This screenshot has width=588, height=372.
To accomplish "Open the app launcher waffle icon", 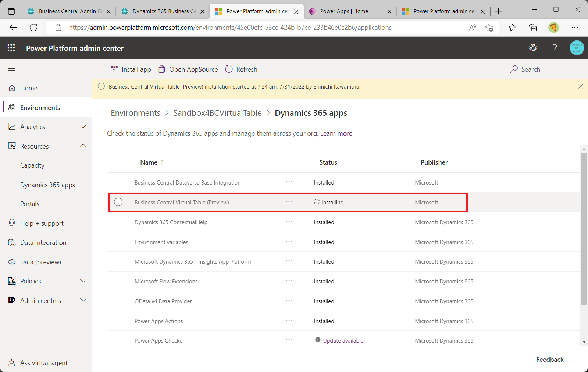I will click(x=11, y=48).
